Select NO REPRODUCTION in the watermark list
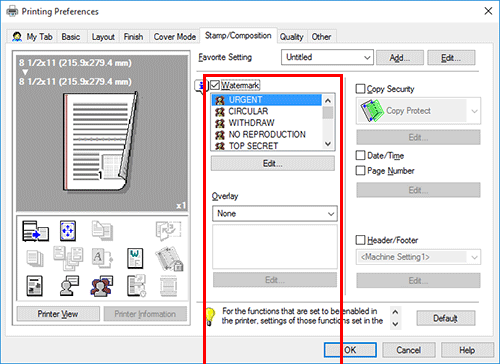This screenshot has height=364, width=500. click(x=267, y=134)
